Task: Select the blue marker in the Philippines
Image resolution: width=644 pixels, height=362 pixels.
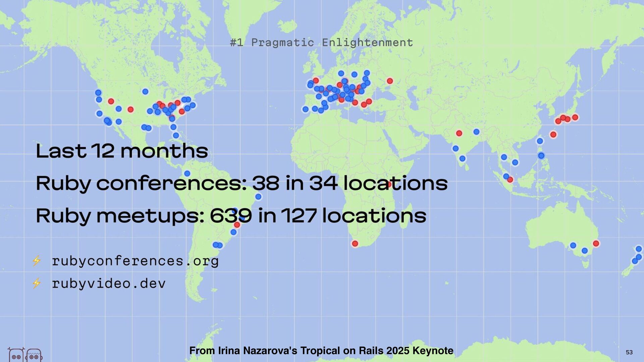Action: pyautogui.click(x=541, y=156)
